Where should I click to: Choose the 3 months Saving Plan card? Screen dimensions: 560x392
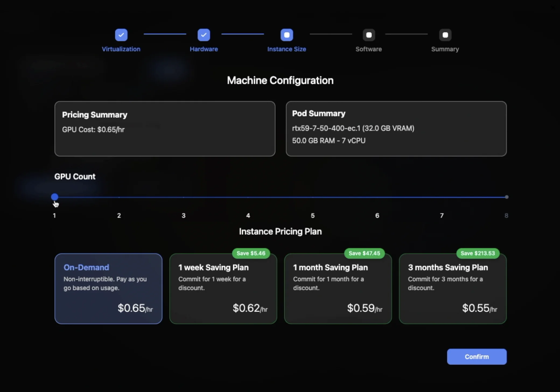point(453,289)
